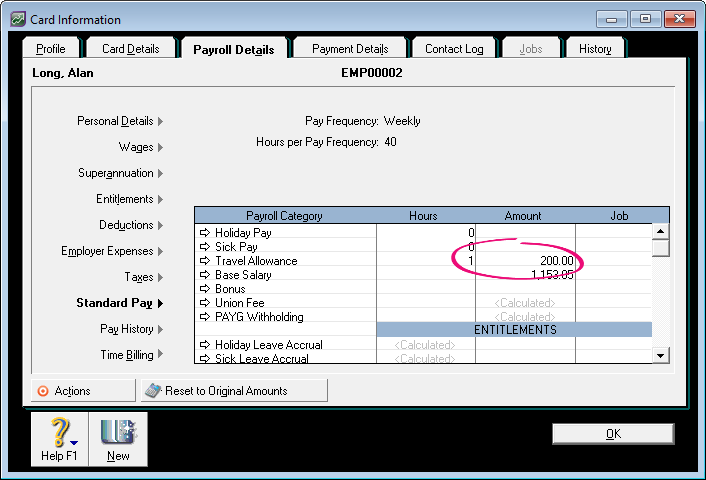Click the arrow icon beside Base Salary
Viewport: 706px width, 480px height.
[x=206, y=275]
